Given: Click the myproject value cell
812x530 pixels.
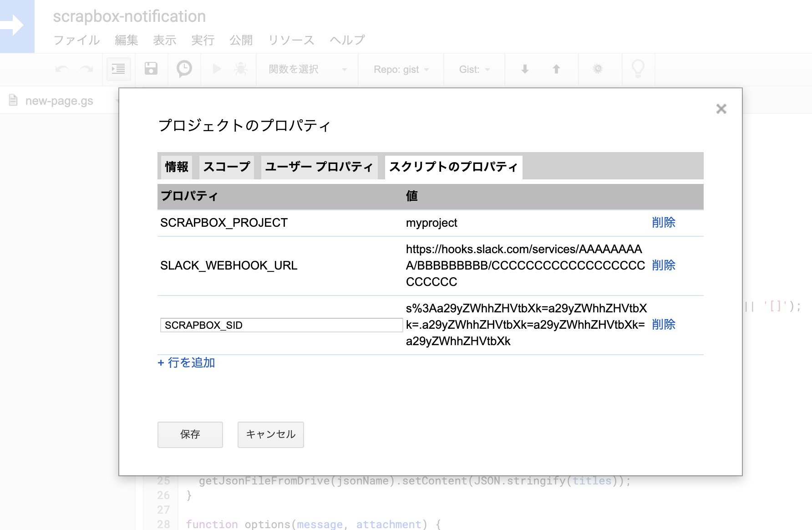Looking at the screenshot, I should coord(431,223).
